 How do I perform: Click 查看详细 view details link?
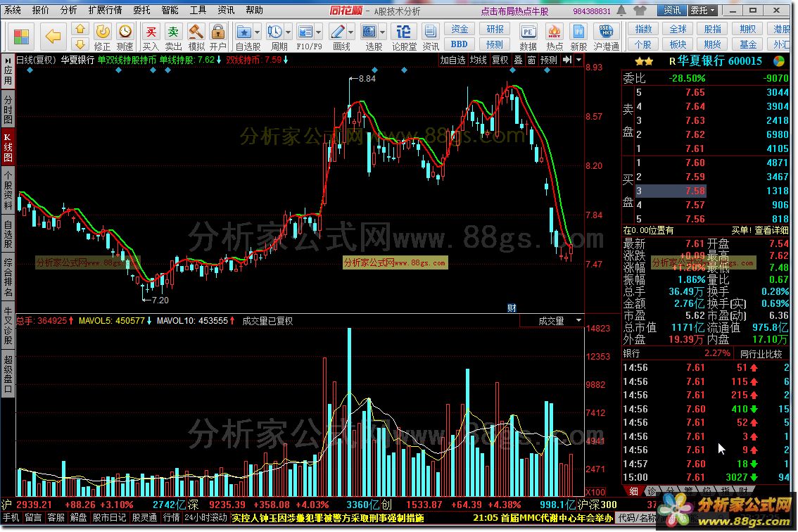tap(771, 230)
